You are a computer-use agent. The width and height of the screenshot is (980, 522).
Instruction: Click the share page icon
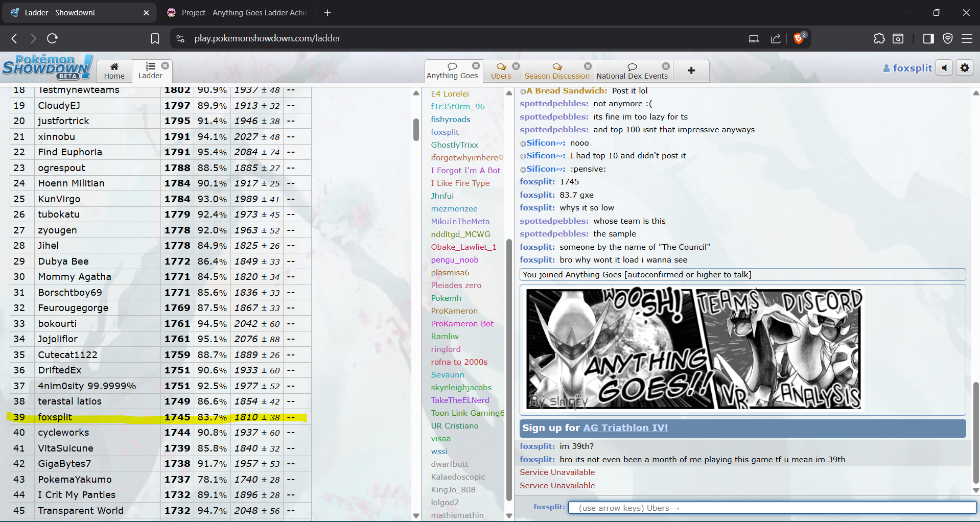point(776,38)
